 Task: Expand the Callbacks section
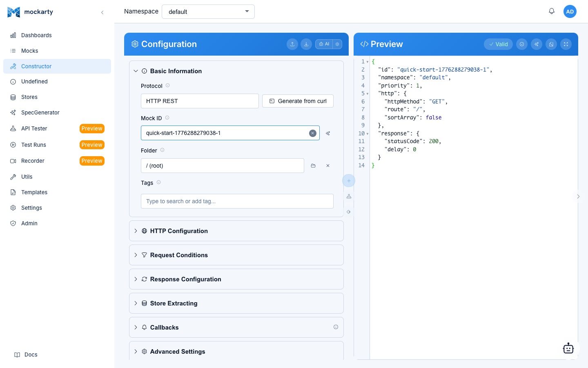tap(236, 328)
